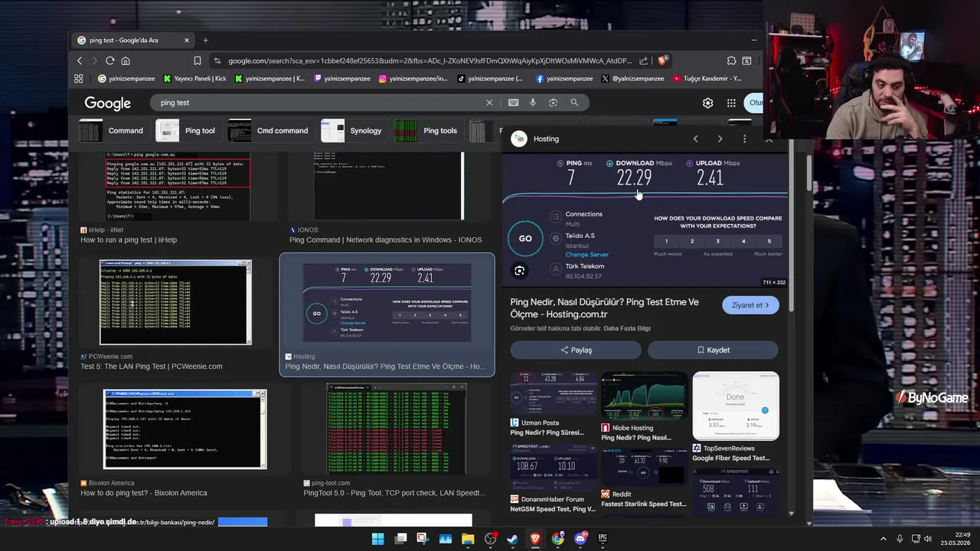Open the Facebook yalnizsempanzee bookmark
Image resolution: width=980 pixels, height=551 pixels.
pyautogui.click(x=564, y=78)
